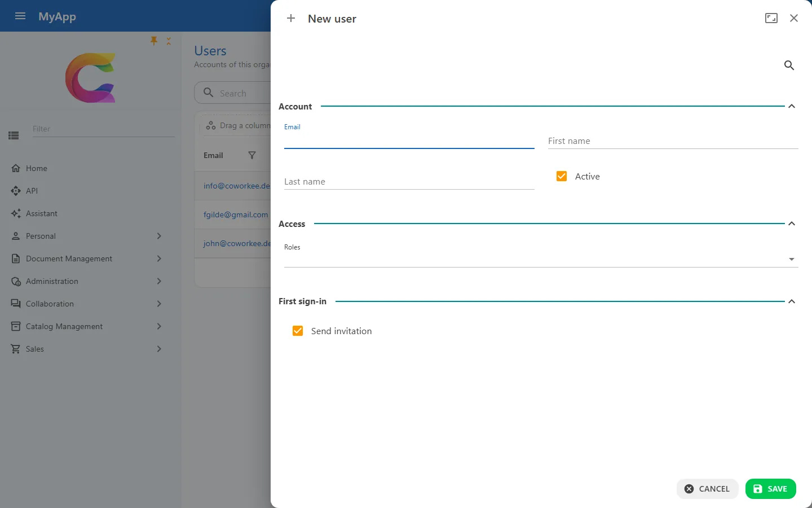Collapse all sidebar items icon
This screenshot has width=812, height=508.
click(169, 41)
